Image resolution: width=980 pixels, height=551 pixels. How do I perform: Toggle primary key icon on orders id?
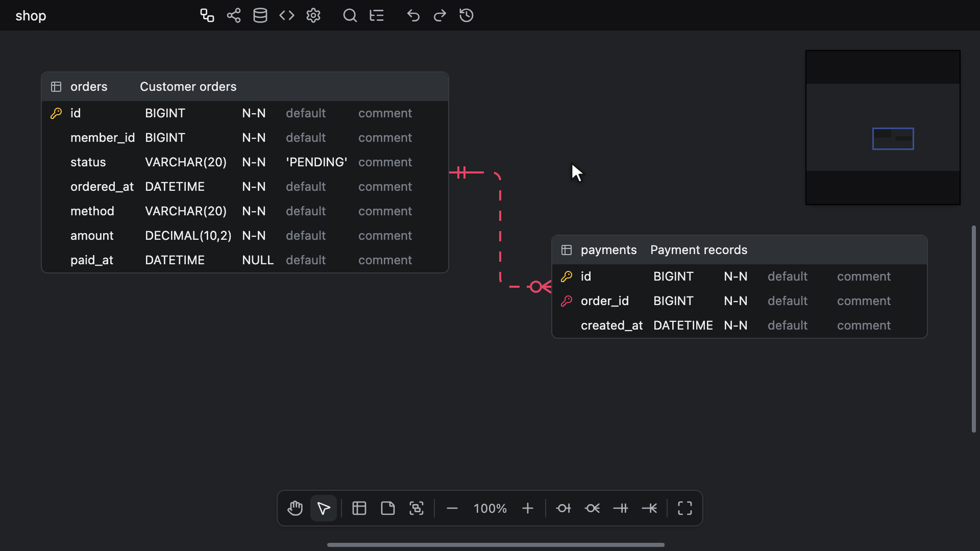[56, 113]
